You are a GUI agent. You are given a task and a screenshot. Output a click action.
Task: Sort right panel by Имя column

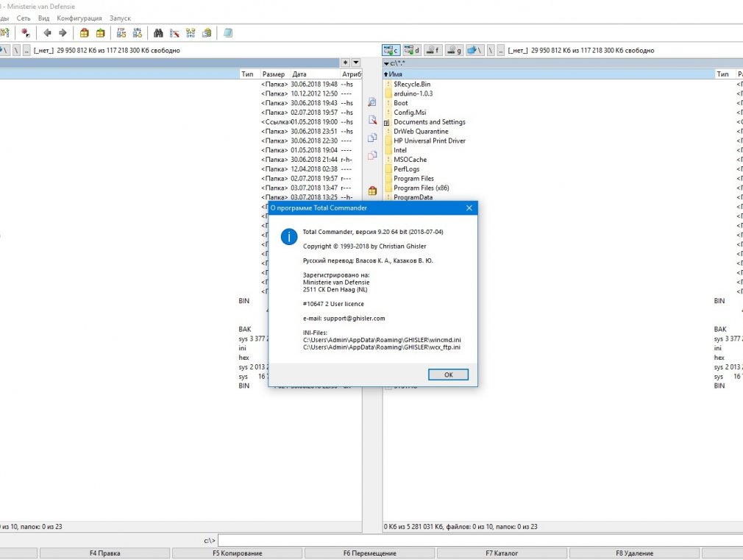coord(549,74)
